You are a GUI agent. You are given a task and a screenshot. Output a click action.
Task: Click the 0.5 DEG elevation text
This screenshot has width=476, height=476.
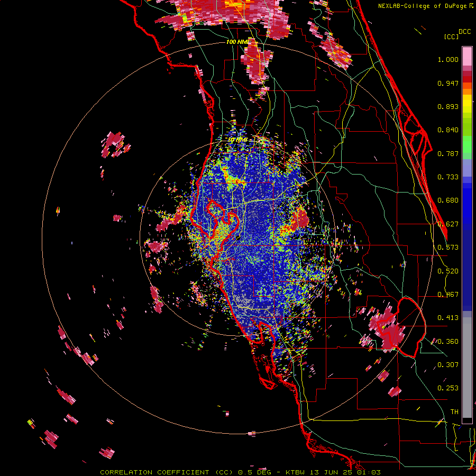click(254, 472)
